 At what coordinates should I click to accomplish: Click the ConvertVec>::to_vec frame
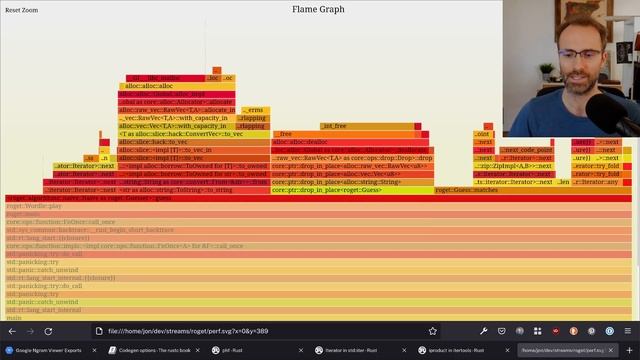pyautogui.click(x=194, y=134)
